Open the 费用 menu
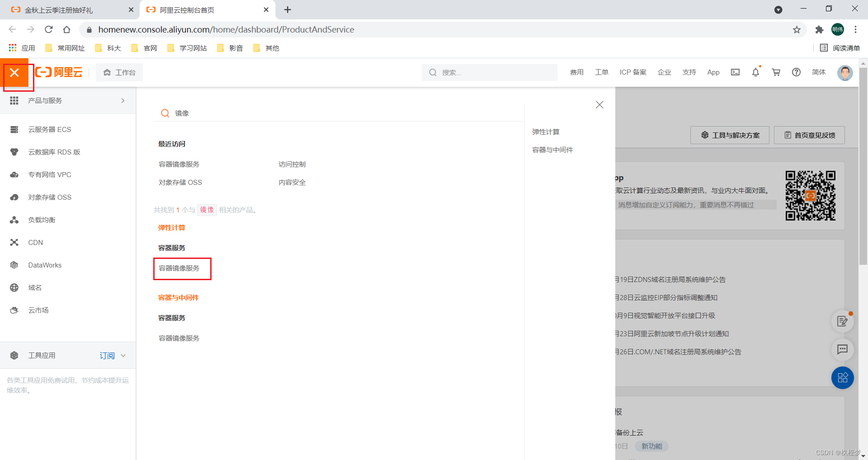Screen dimensions: 868x460 click(576, 72)
